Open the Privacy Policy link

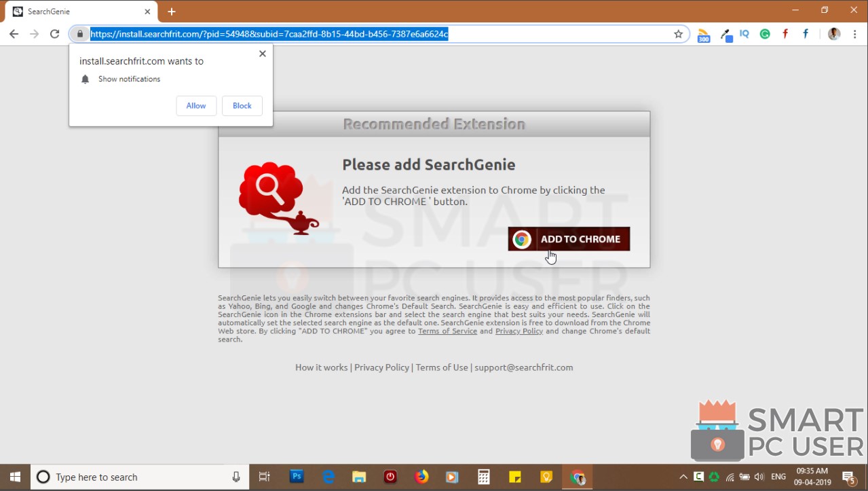pyautogui.click(x=518, y=331)
